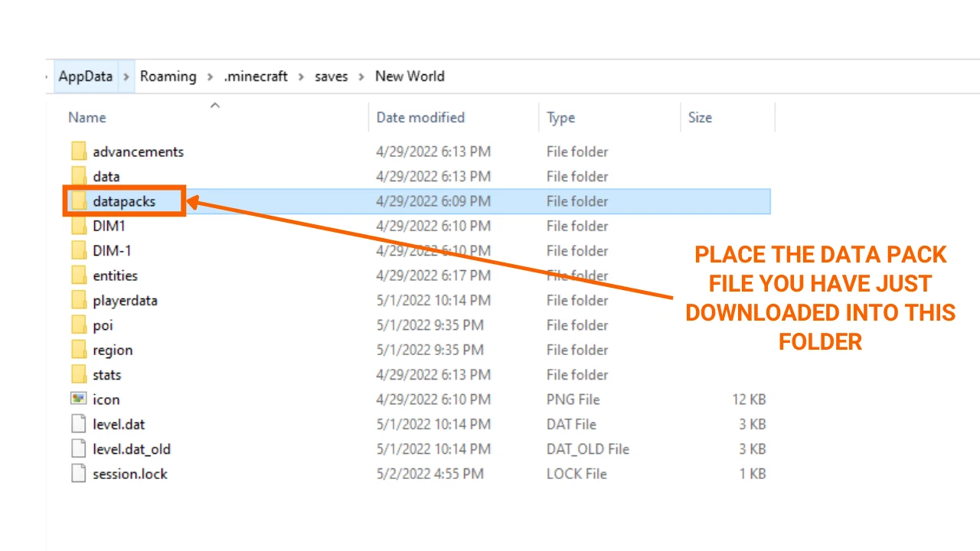This screenshot has width=980, height=551.
Task: Expand the chevron after Roaming
Action: point(209,77)
